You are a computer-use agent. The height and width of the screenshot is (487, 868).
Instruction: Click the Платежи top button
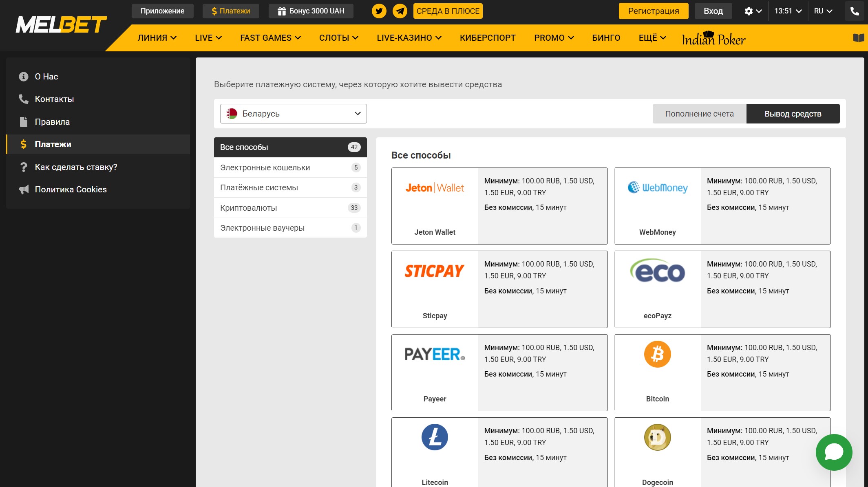231,11
